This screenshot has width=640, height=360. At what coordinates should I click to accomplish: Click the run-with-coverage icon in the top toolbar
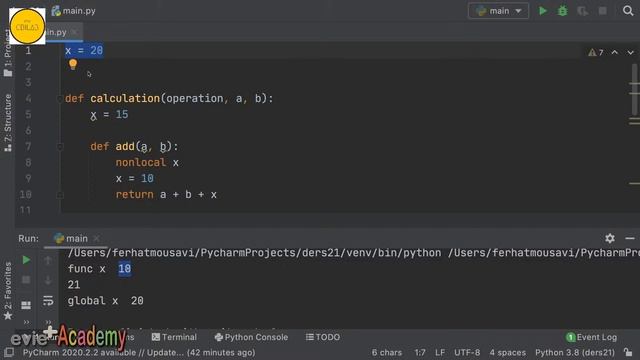point(582,11)
